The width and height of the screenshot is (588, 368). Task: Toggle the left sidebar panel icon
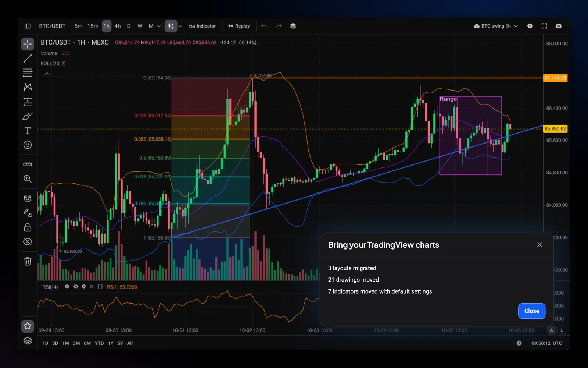point(28,26)
